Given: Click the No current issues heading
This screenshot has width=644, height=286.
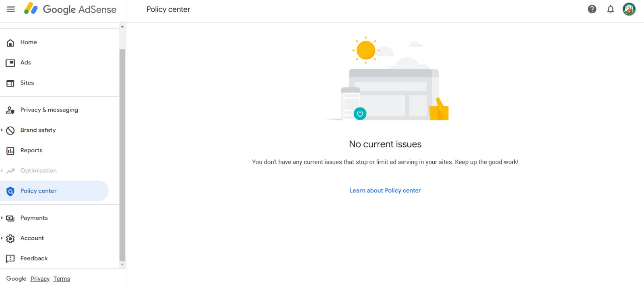Looking at the screenshot, I should click(385, 144).
